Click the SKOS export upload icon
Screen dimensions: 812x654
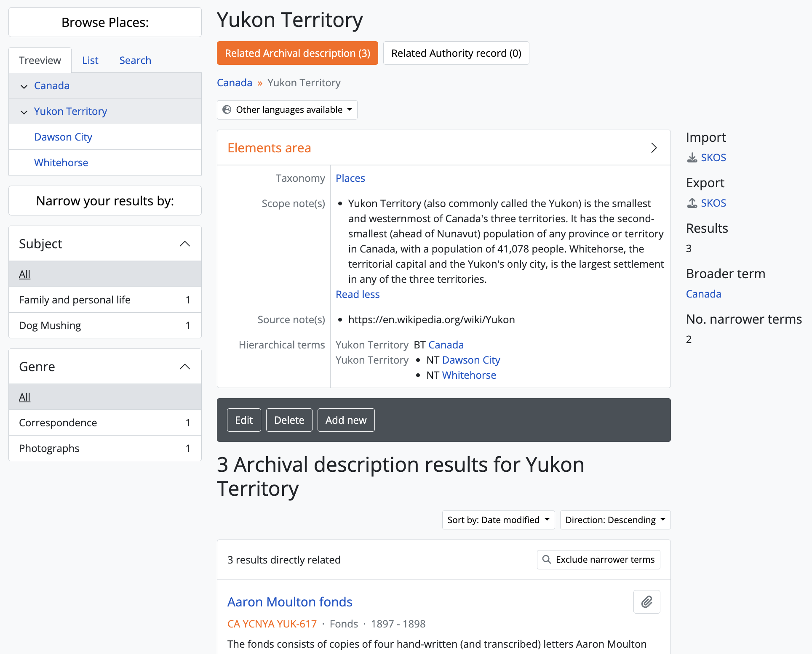click(x=692, y=203)
